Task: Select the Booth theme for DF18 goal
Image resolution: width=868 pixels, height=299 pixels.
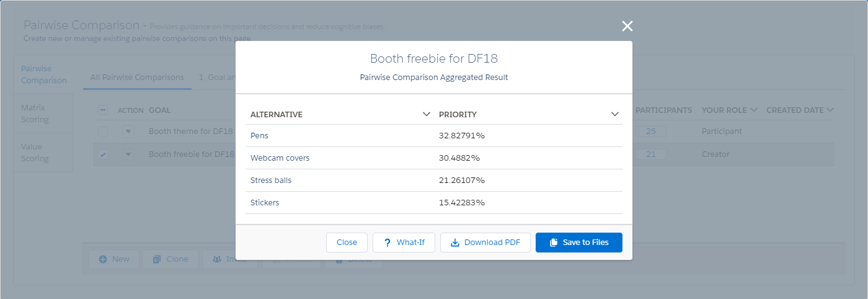Action: (191, 132)
